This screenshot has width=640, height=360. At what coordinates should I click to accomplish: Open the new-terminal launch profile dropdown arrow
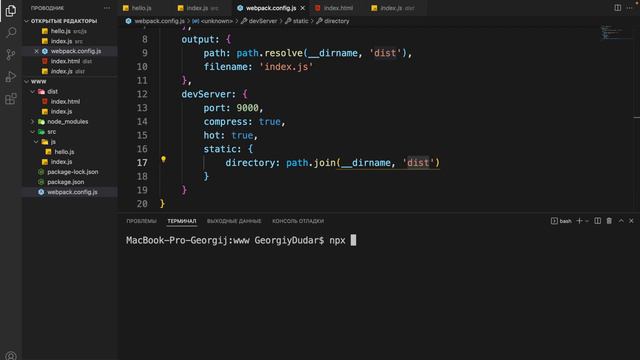coord(587,221)
